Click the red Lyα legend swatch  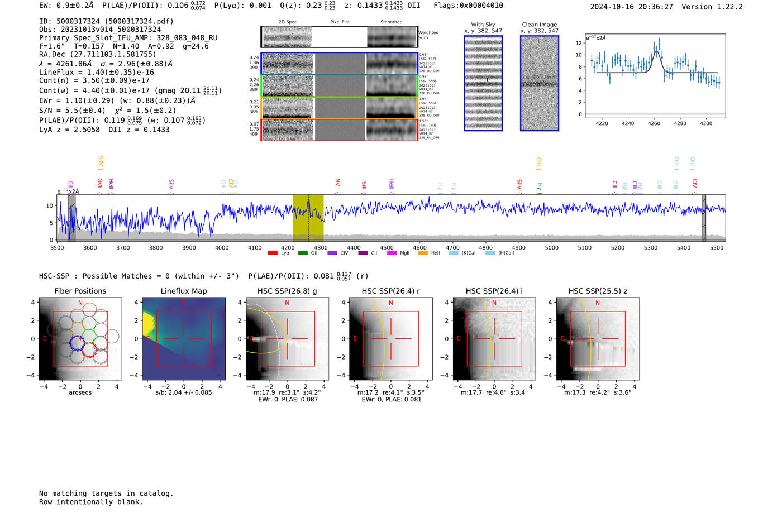point(273,253)
